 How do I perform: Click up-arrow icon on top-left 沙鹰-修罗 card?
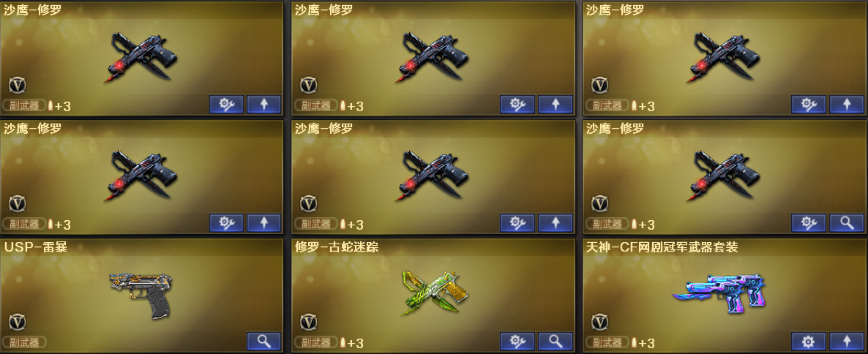pyautogui.click(x=263, y=104)
